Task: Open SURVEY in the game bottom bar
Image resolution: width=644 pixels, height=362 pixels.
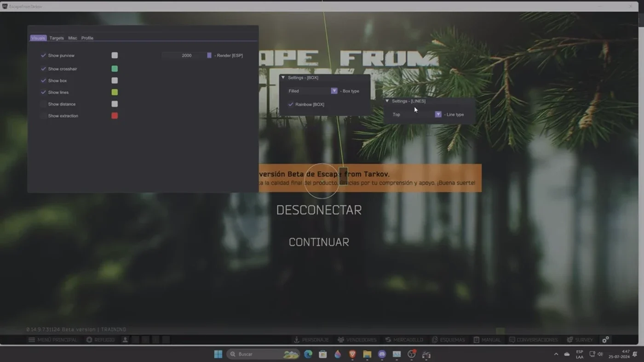Action: point(580,340)
